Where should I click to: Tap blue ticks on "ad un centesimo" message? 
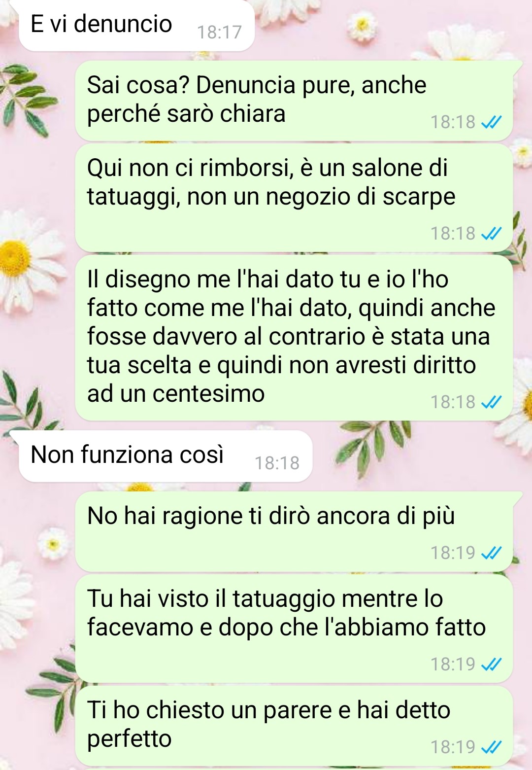491,402
